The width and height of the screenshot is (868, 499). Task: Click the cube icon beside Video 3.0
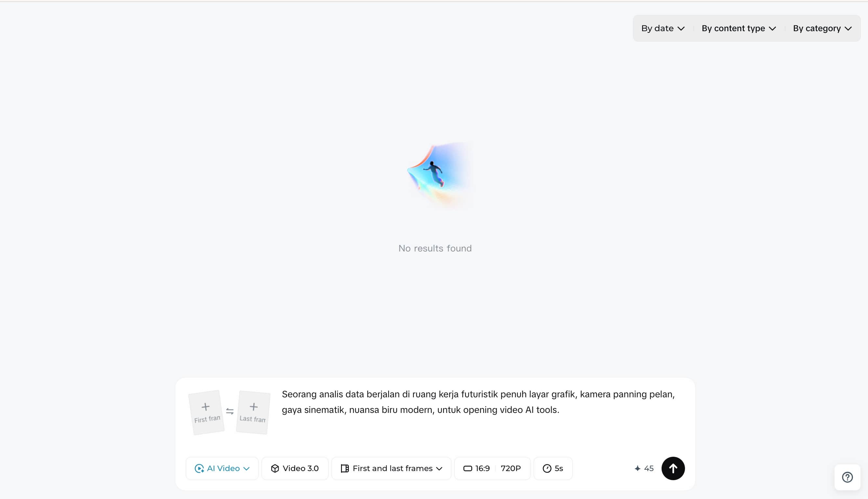(275, 468)
